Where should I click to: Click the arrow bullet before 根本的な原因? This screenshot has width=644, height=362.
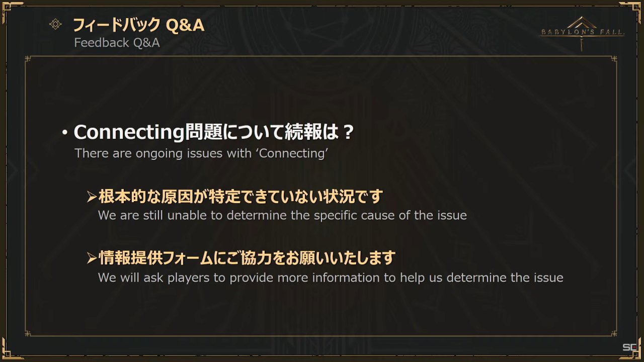pyautogui.click(x=91, y=197)
